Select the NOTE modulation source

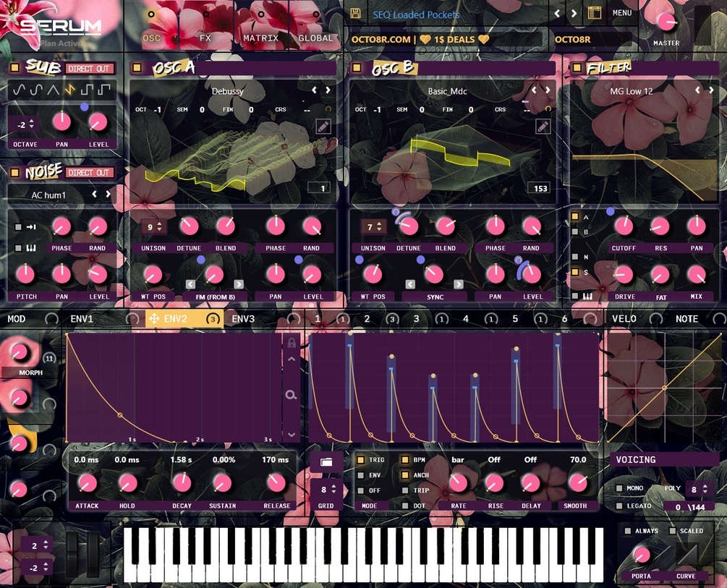[x=686, y=318]
